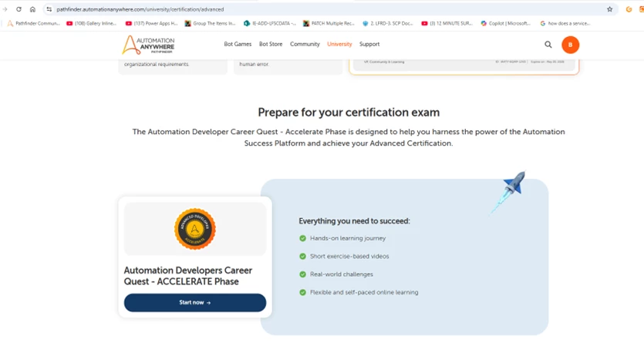Viewport: 644px width, 363px height.
Task: Open site information icon in address bar
Action: 49,9
